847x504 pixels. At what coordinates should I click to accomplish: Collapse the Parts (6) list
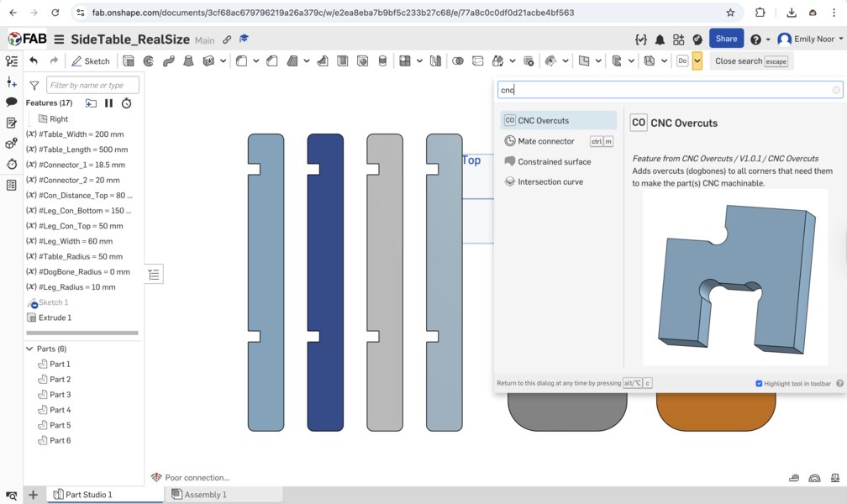[x=30, y=349]
